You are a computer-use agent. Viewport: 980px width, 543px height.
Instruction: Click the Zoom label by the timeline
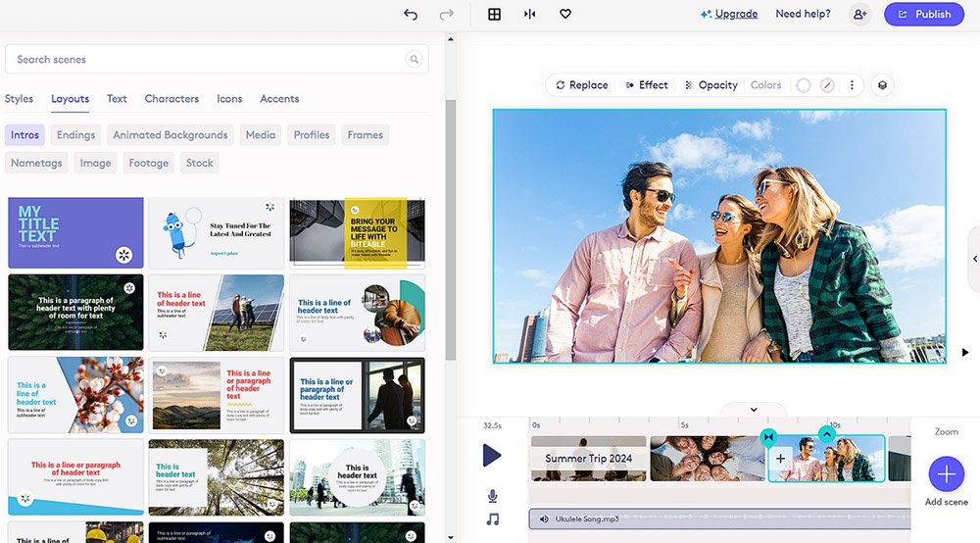(x=947, y=432)
